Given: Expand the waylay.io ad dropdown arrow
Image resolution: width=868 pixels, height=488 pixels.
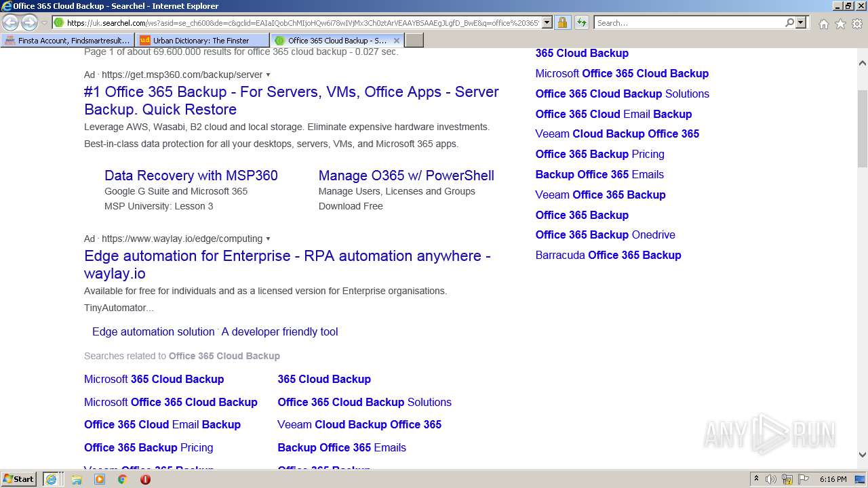Looking at the screenshot, I should 269,239.
